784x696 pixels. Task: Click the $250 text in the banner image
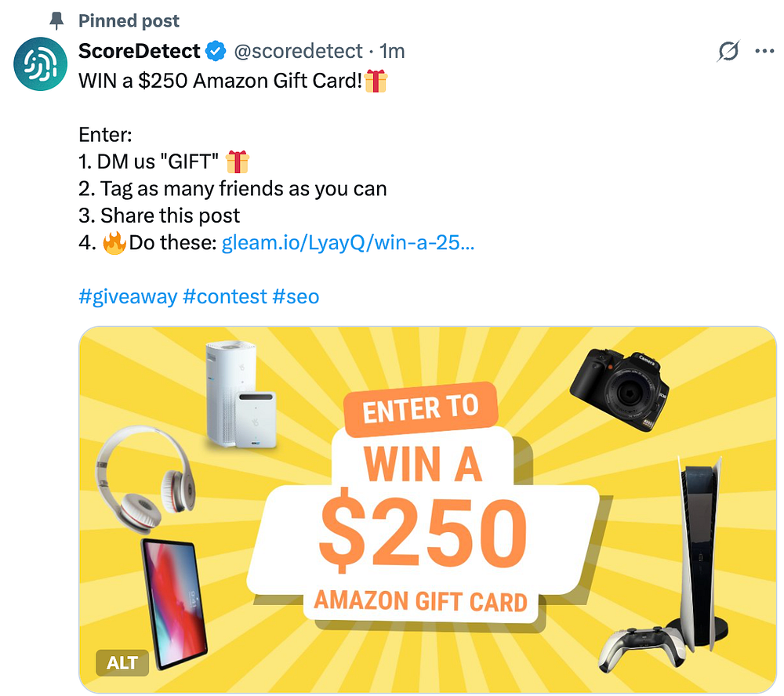pos(423,530)
